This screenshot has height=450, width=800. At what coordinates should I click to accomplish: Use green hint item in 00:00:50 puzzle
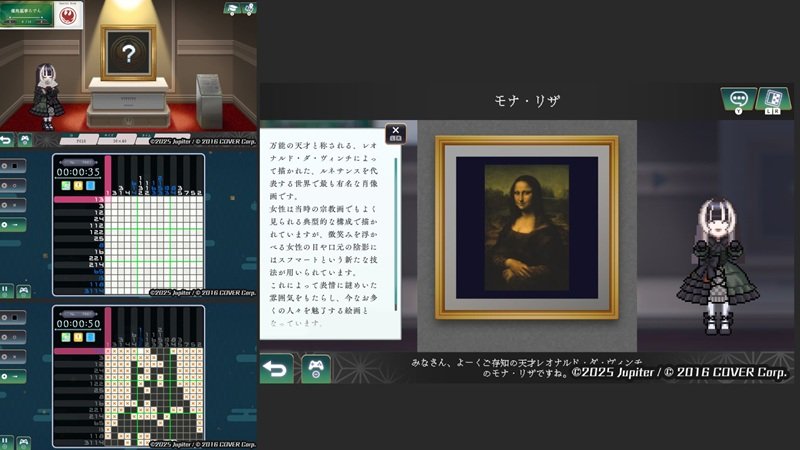[66, 337]
